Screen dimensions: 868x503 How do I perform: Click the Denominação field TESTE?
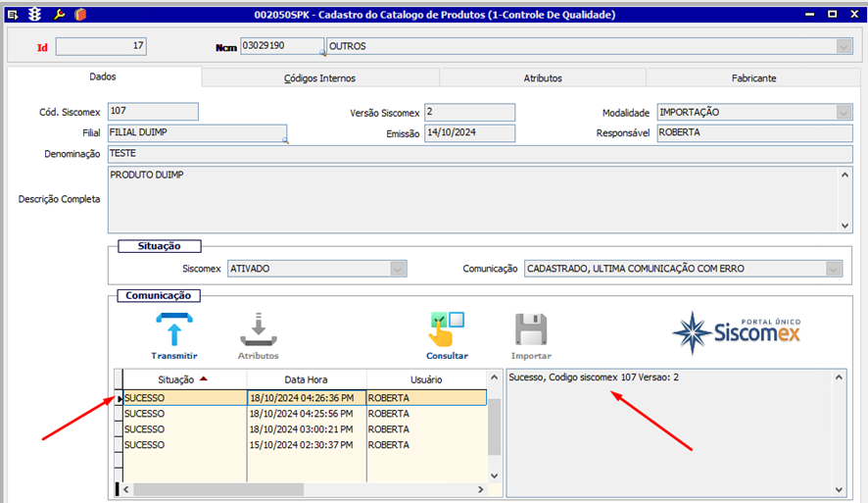480,154
